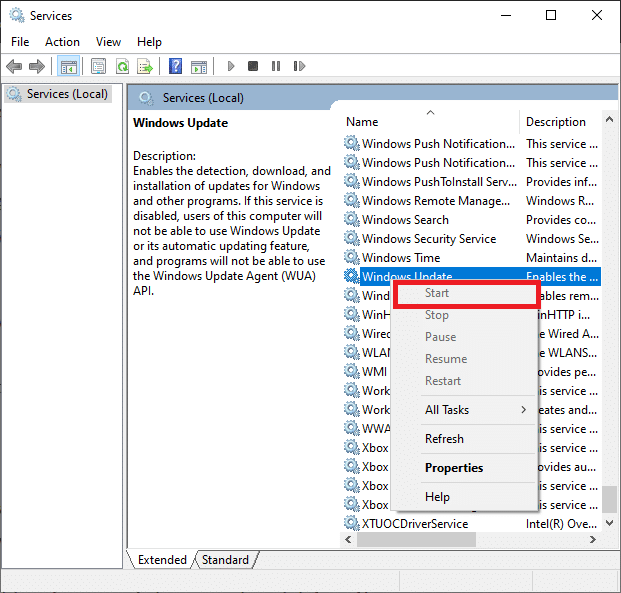Open the Action menu

(62, 42)
